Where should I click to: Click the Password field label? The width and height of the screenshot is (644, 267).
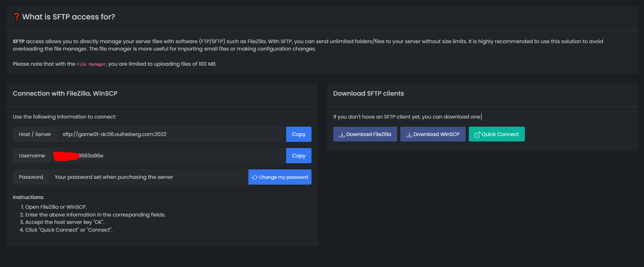[31, 177]
